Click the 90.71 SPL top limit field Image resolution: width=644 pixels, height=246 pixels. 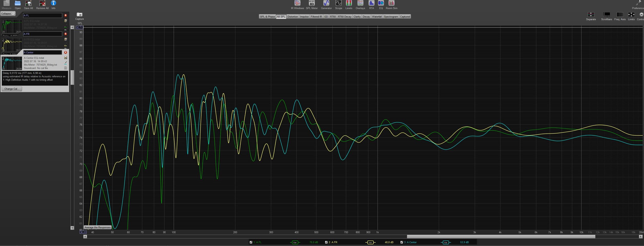(79, 27)
